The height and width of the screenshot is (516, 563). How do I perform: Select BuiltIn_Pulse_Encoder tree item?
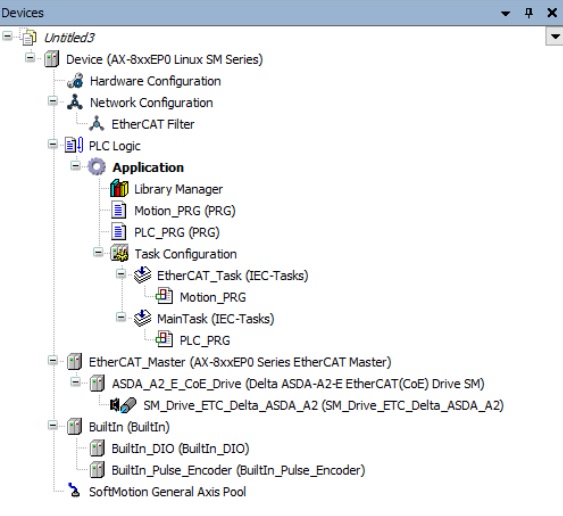[x=238, y=470]
